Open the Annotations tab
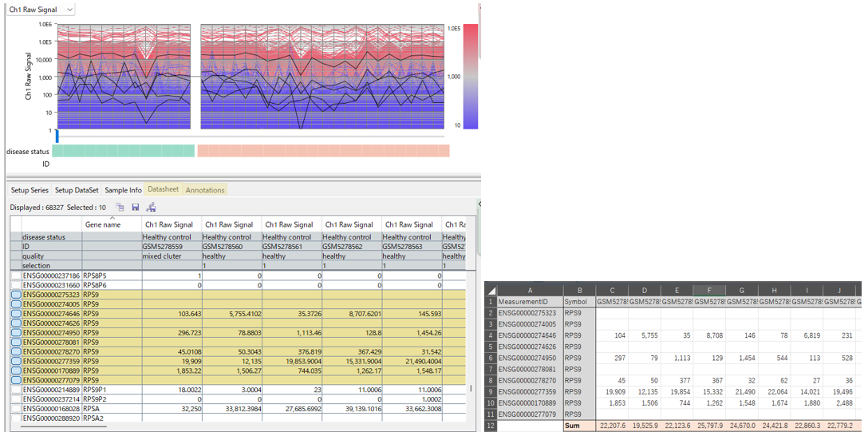The height and width of the screenshot is (436, 868). click(205, 190)
